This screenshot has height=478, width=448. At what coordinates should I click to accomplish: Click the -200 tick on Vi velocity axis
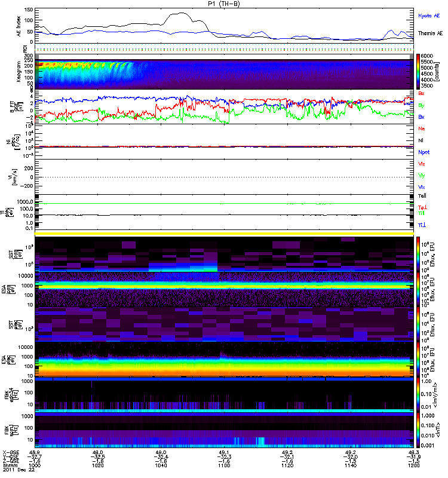pyautogui.click(x=27, y=186)
